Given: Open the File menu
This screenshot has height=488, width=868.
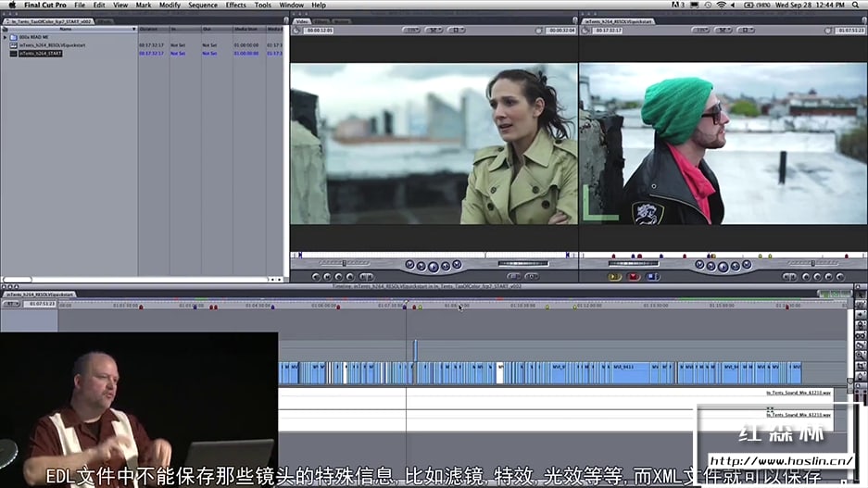Looking at the screenshot, I should [80, 5].
